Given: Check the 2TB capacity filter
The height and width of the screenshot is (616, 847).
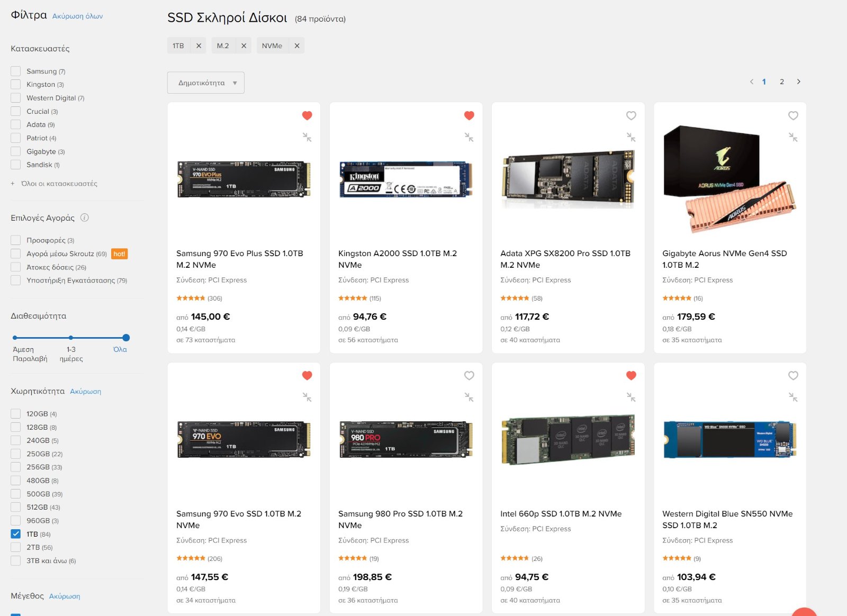Looking at the screenshot, I should coord(16,547).
